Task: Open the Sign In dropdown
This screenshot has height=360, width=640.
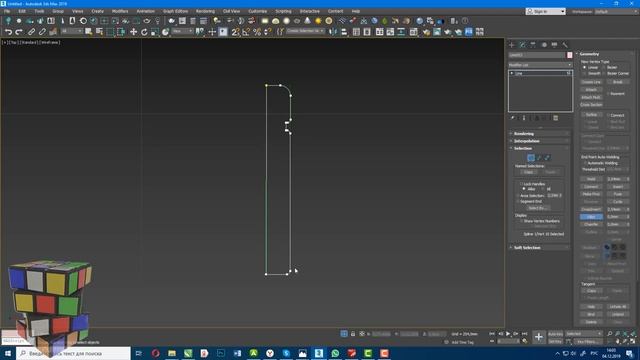Action: (x=546, y=11)
